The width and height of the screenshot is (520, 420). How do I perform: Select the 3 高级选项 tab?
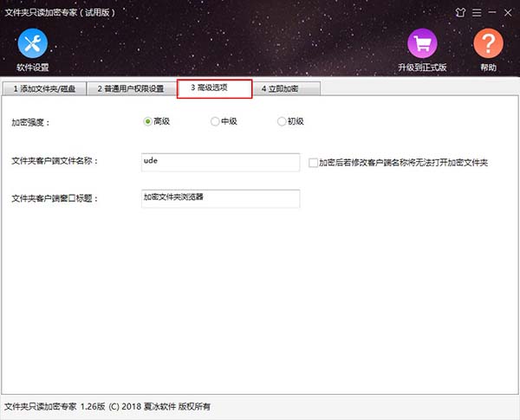214,88
